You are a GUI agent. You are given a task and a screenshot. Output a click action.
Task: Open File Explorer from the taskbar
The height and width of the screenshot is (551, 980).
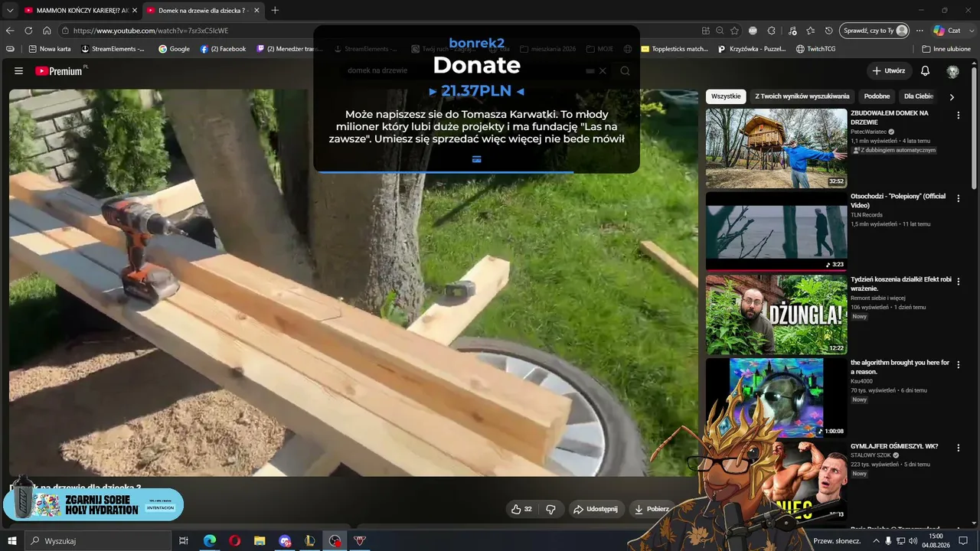pos(260,541)
